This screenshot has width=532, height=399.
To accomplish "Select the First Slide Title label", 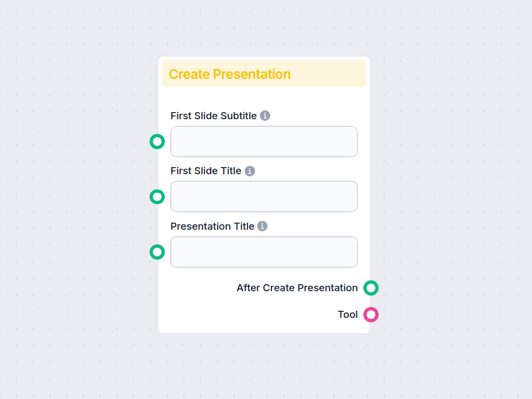I will pos(206,171).
